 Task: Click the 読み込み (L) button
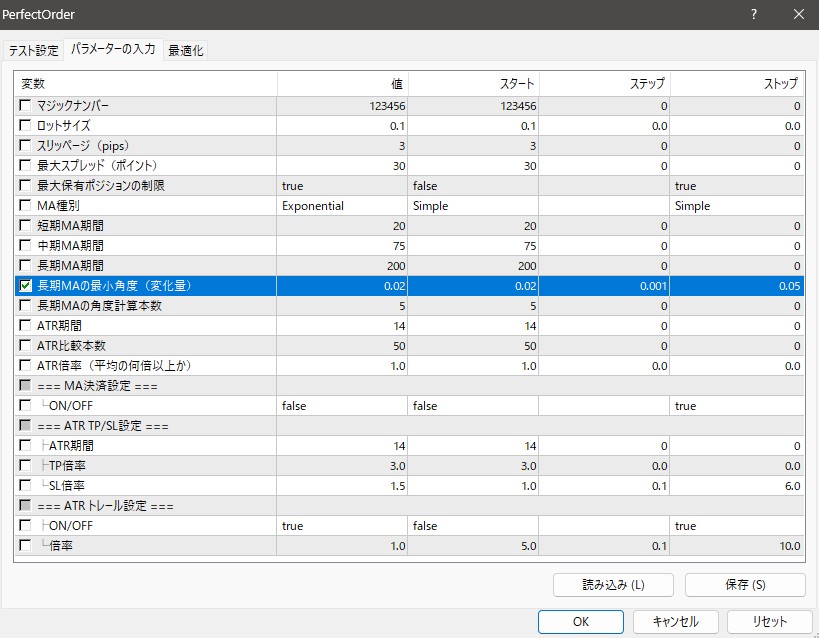(x=611, y=584)
